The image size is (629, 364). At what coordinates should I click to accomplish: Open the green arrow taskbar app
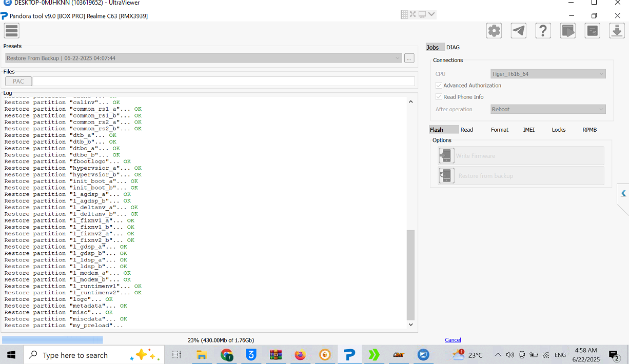click(374, 355)
